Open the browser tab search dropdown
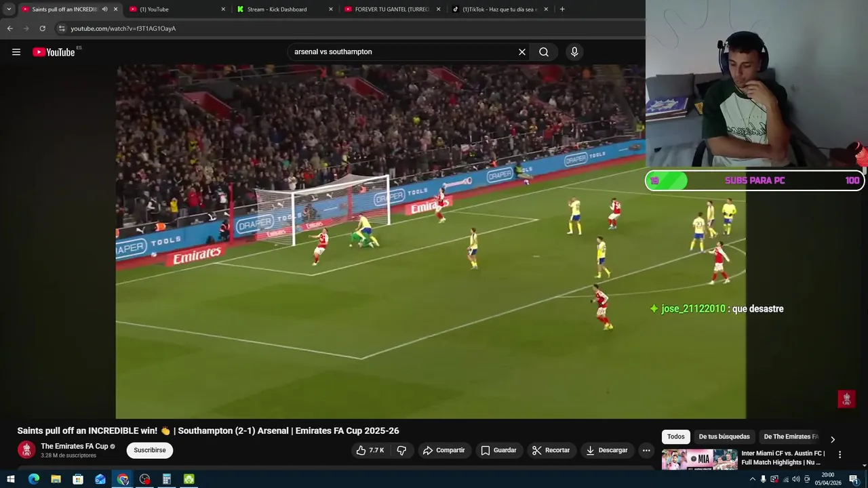The width and height of the screenshot is (868, 488). [x=9, y=9]
